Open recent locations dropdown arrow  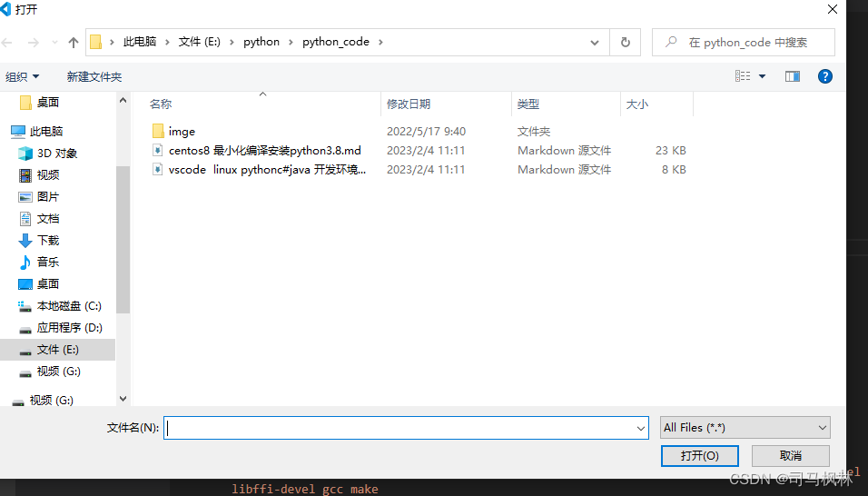click(54, 42)
